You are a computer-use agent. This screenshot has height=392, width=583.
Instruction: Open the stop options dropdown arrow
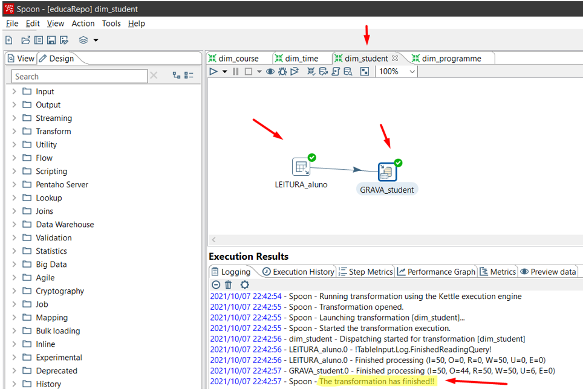[259, 71]
